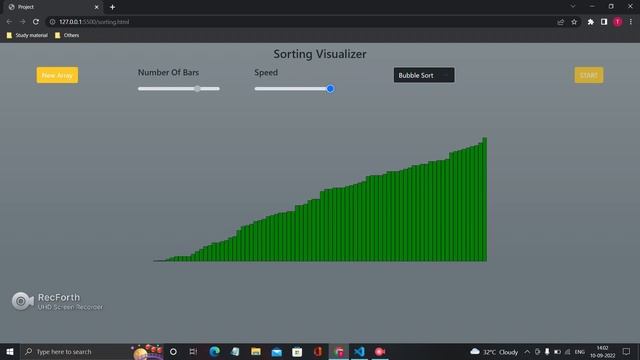
Task: Open a new browser tab
Action: click(112, 7)
